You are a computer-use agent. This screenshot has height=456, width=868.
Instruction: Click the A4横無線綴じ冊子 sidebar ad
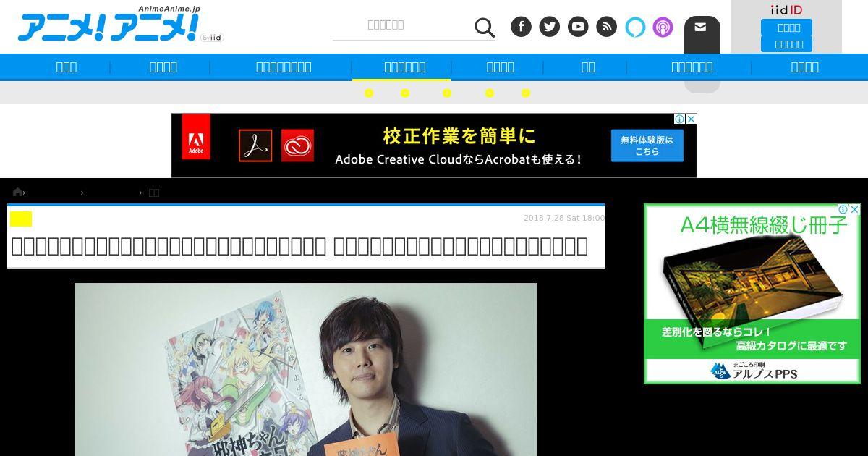pyautogui.click(x=752, y=293)
